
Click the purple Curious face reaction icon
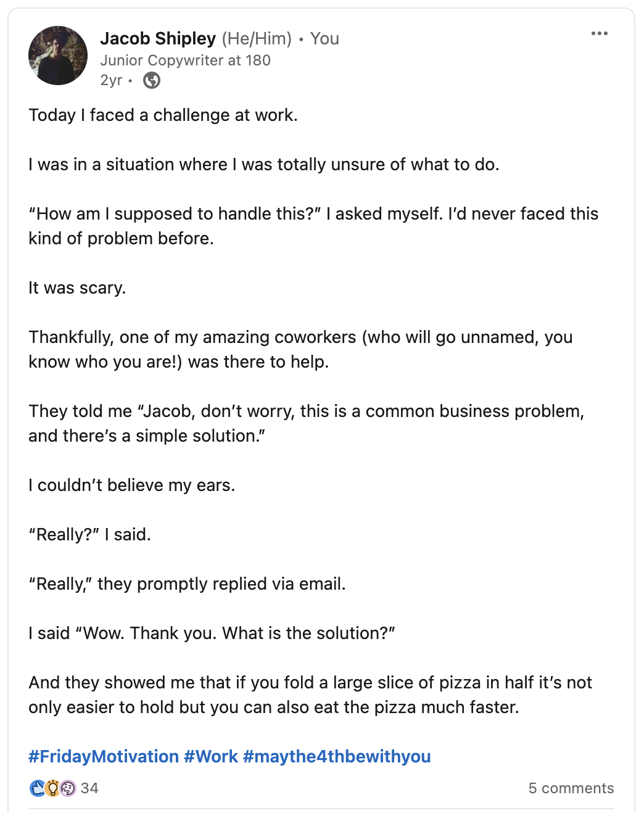tap(67, 788)
